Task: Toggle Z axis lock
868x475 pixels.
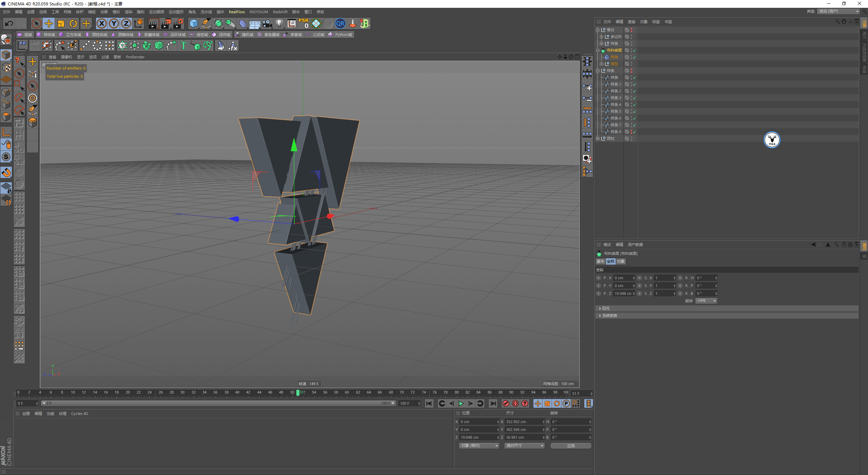Action: click(126, 23)
